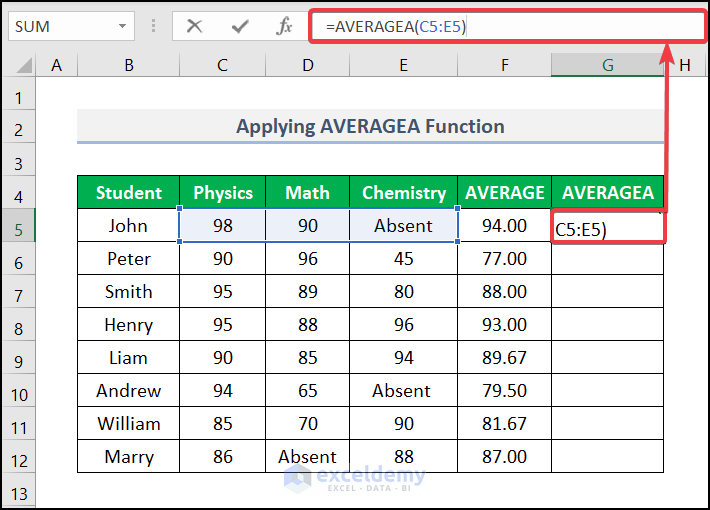Screen dimensions: 710x510
Task: Select column H header
Action: pyautogui.click(x=685, y=65)
